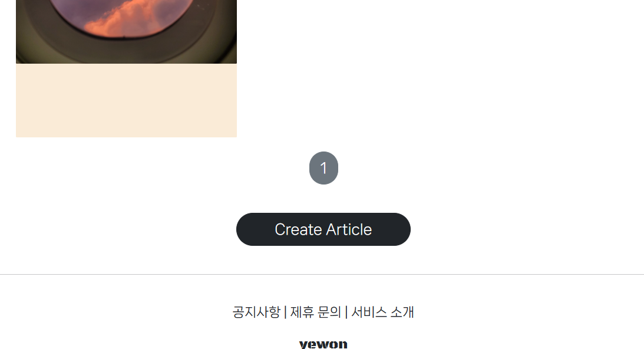Open the airplane window sunset article image
Image resolution: width=644 pixels, height=349 pixels.
pyautogui.click(x=127, y=32)
